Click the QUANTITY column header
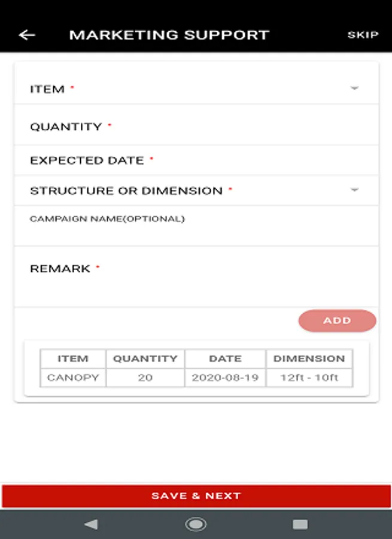392x539 pixels. [145, 359]
